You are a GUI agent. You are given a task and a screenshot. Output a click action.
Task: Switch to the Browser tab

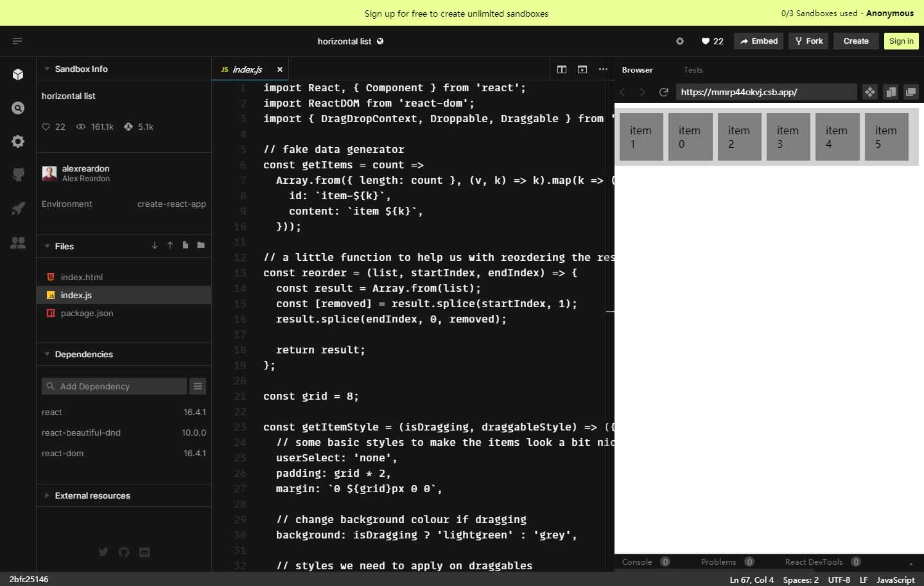tap(637, 69)
